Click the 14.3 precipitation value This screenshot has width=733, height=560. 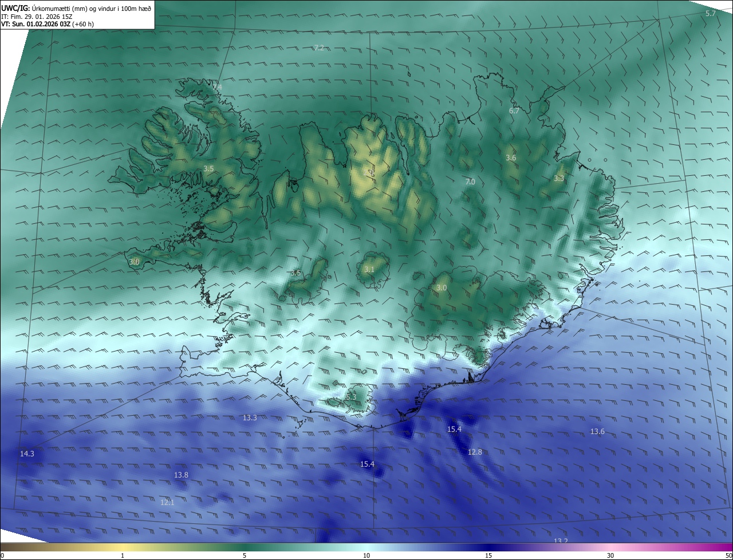click(27, 453)
